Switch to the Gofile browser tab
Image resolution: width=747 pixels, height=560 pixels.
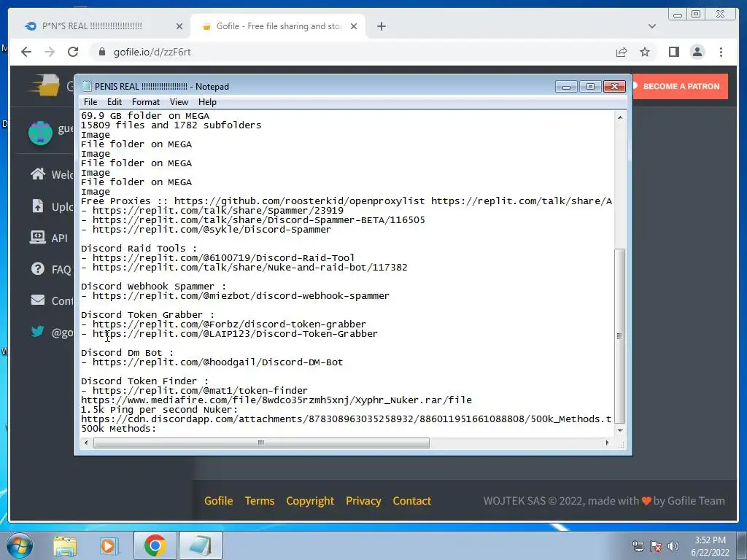point(279,26)
